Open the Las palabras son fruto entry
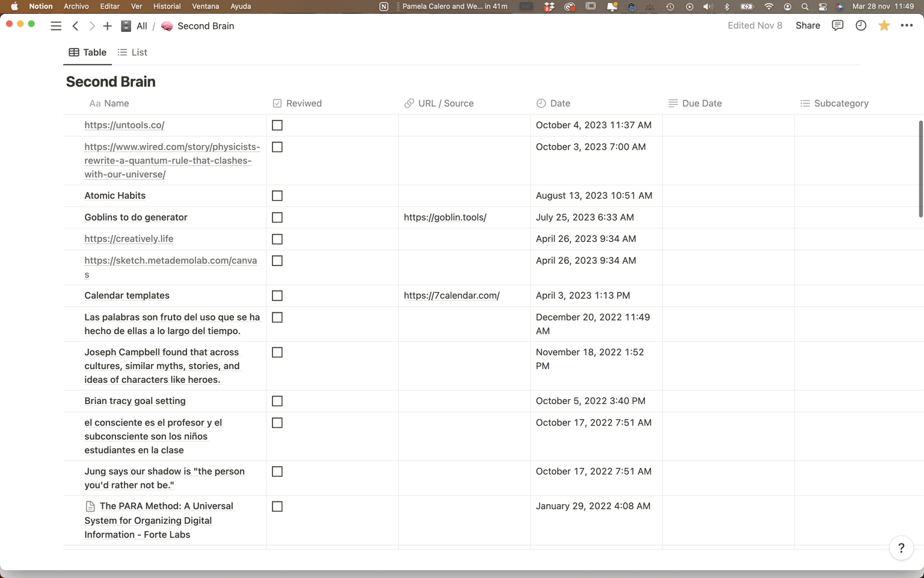Screen dimensions: 924x578 (172, 324)
